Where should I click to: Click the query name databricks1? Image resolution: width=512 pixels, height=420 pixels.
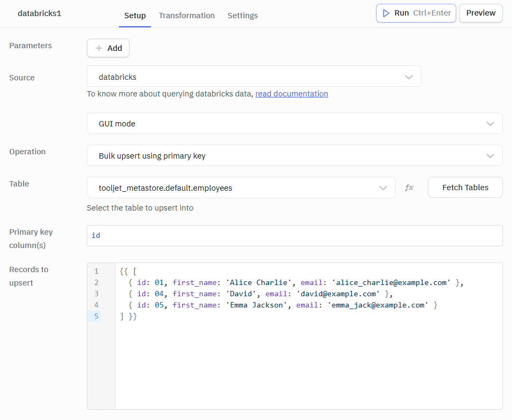click(40, 13)
